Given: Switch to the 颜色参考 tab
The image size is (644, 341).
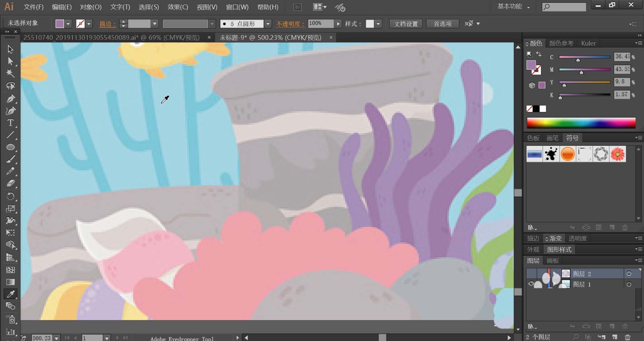Looking at the screenshot, I should tap(561, 43).
